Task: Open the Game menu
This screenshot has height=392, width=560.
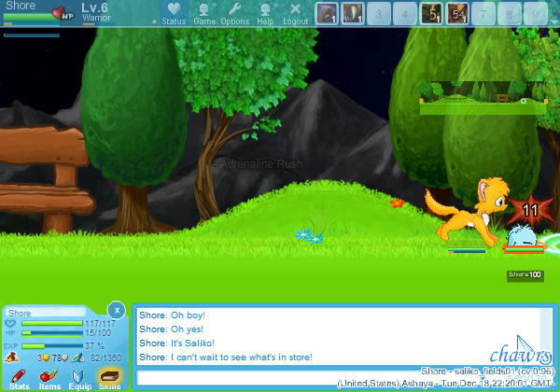Action: (x=204, y=13)
